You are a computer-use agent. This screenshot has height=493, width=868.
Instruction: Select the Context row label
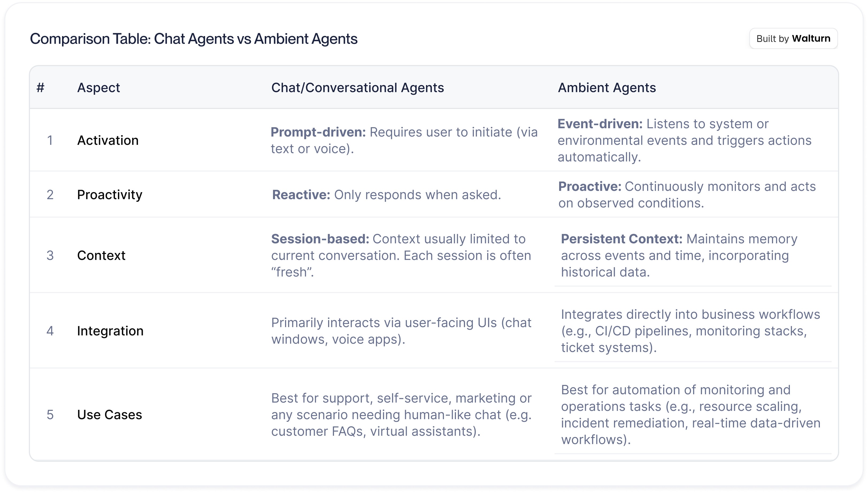[101, 255]
